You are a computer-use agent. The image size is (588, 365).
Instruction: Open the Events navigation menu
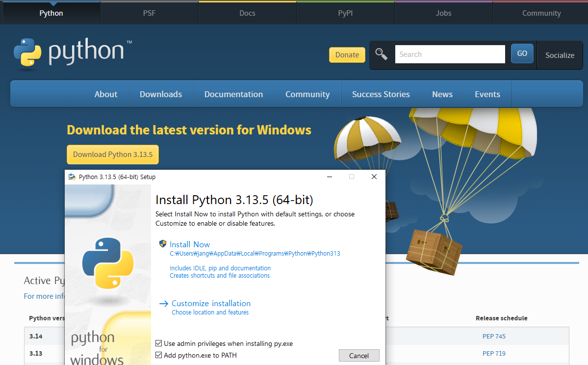pos(487,94)
